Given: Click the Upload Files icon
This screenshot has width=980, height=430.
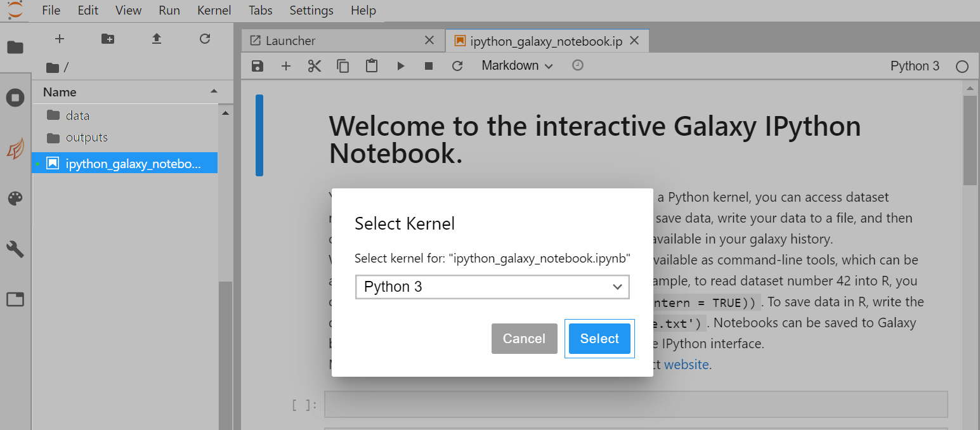Looking at the screenshot, I should (x=157, y=39).
